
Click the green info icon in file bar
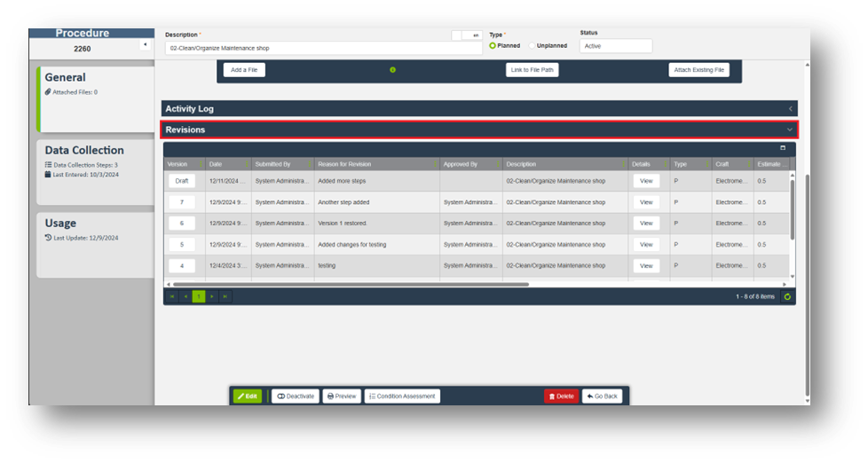point(392,70)
